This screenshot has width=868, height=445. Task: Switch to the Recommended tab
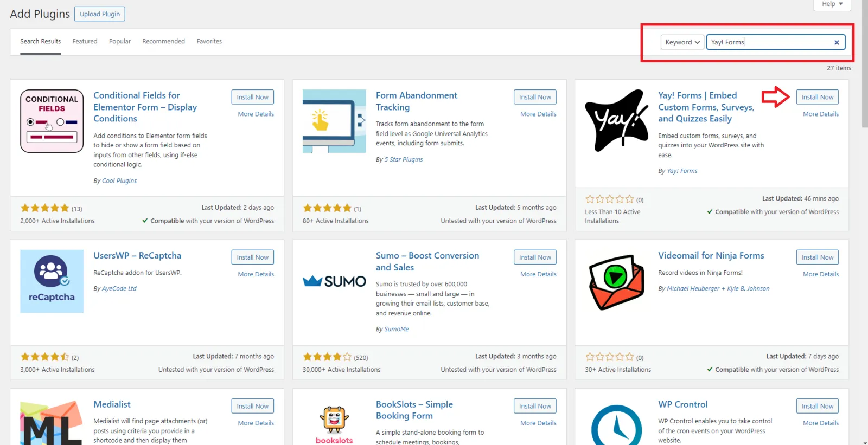pos(163,41)
